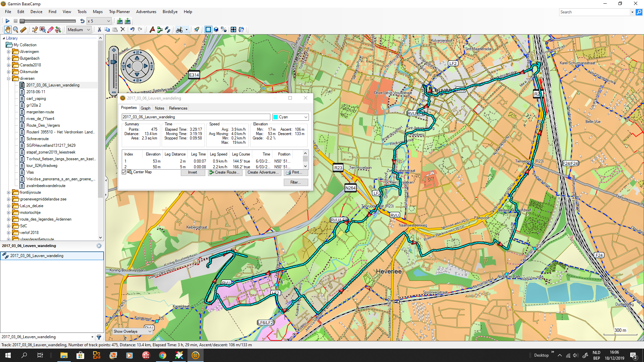Click the map zoom slider handle
Image resolution: width=644 pixels, height=362 pixels.
click(114, 62)
